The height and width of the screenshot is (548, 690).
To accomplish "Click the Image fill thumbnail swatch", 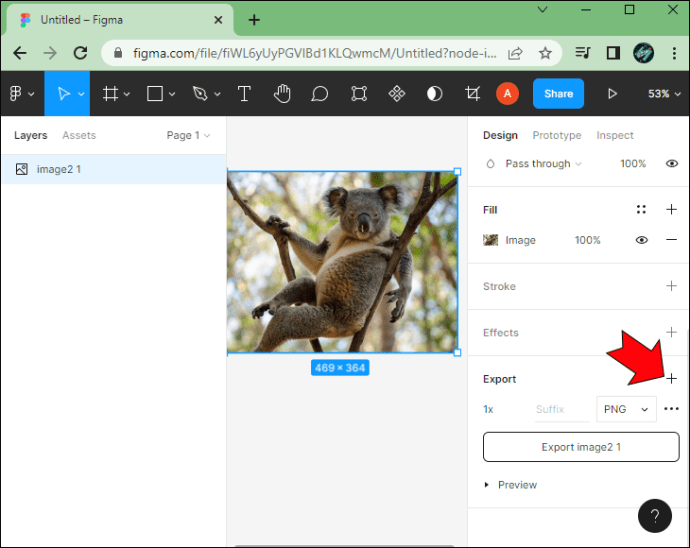I will pos(490,240).
